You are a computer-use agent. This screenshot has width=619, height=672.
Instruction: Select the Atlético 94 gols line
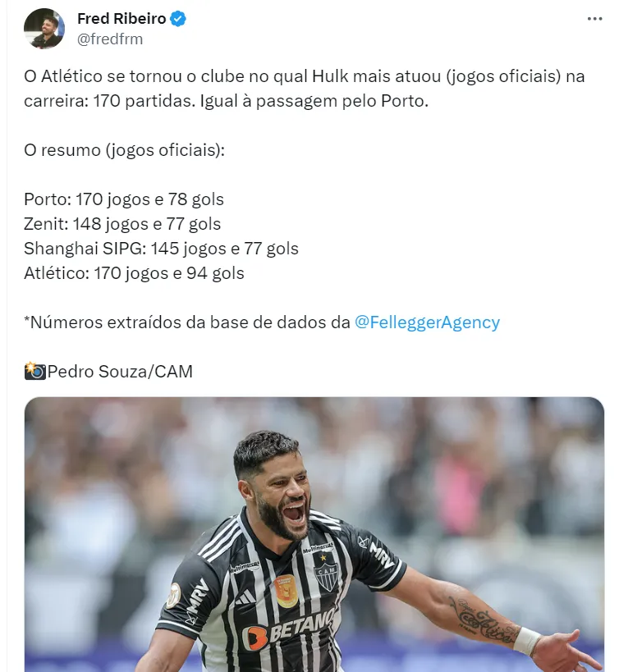134,273
